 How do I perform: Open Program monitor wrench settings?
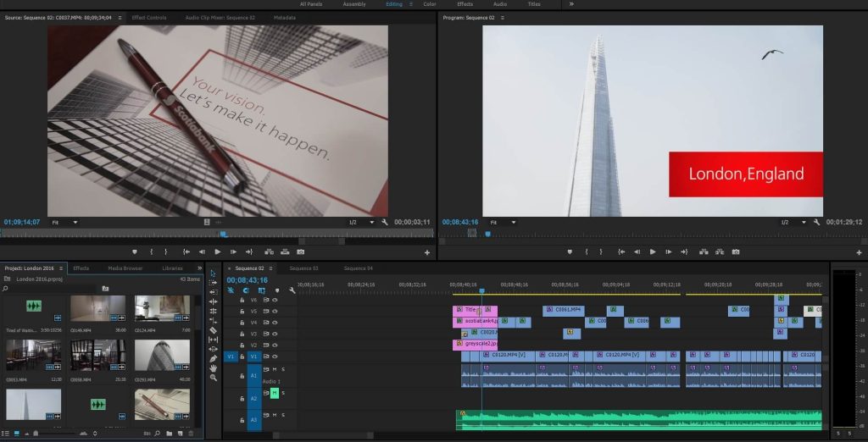click(x=816, y=222)
